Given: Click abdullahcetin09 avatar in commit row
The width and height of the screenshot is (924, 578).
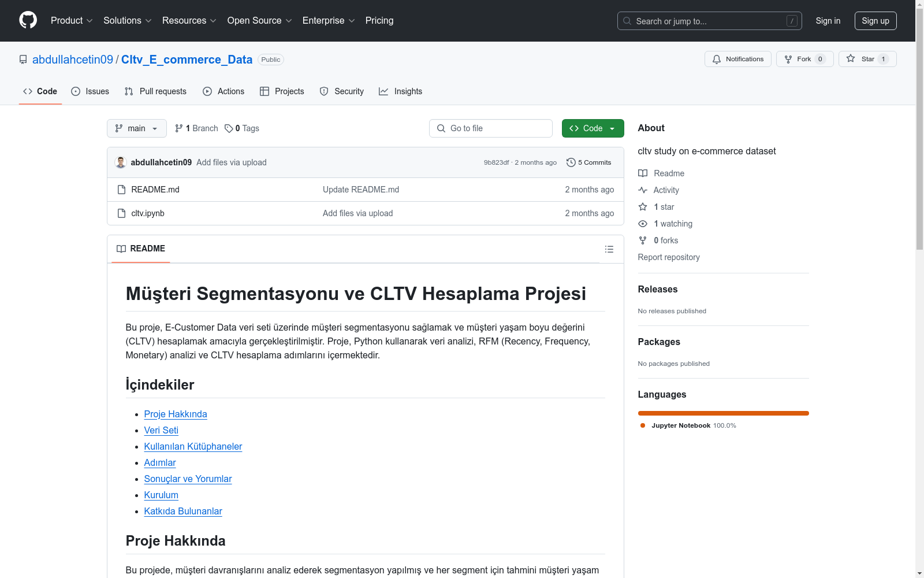Looking at the screenshot, I should click(121, 162).
